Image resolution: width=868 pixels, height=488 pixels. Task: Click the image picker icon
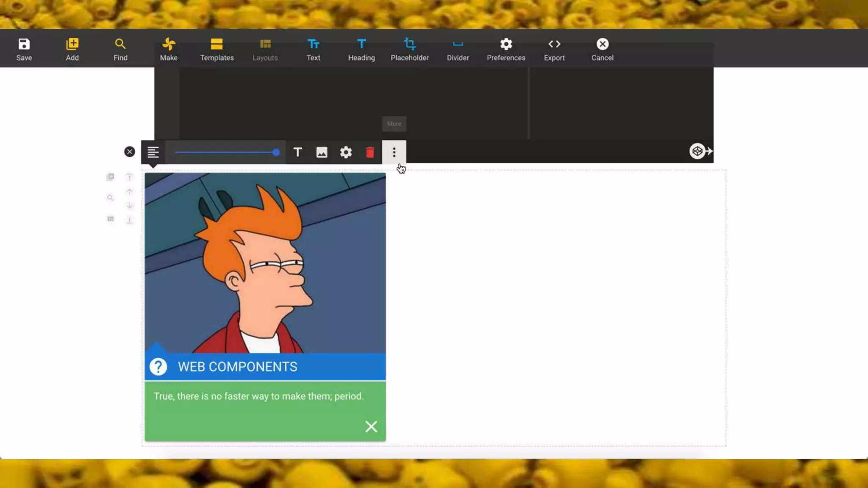pyautogui.click(x=322, y=152)
